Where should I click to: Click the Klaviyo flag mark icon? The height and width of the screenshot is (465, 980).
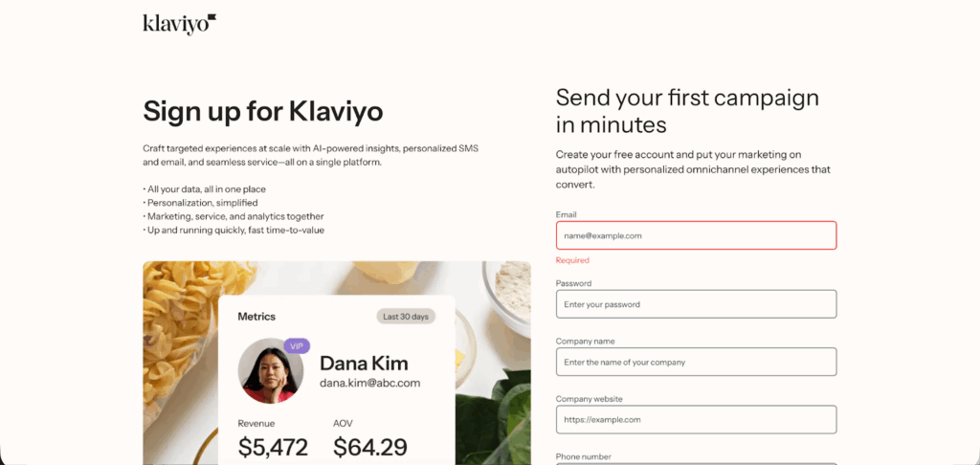(212, 17)
